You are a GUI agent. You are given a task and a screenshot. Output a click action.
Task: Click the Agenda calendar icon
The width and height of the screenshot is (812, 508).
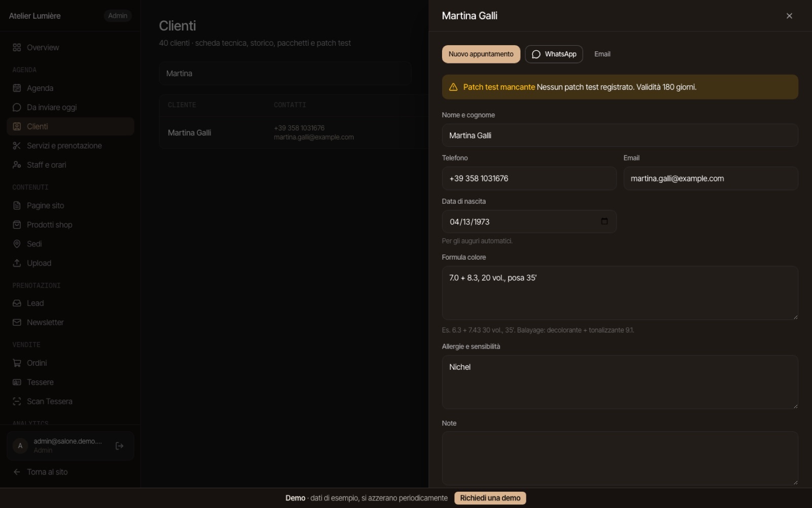[17, 88]
